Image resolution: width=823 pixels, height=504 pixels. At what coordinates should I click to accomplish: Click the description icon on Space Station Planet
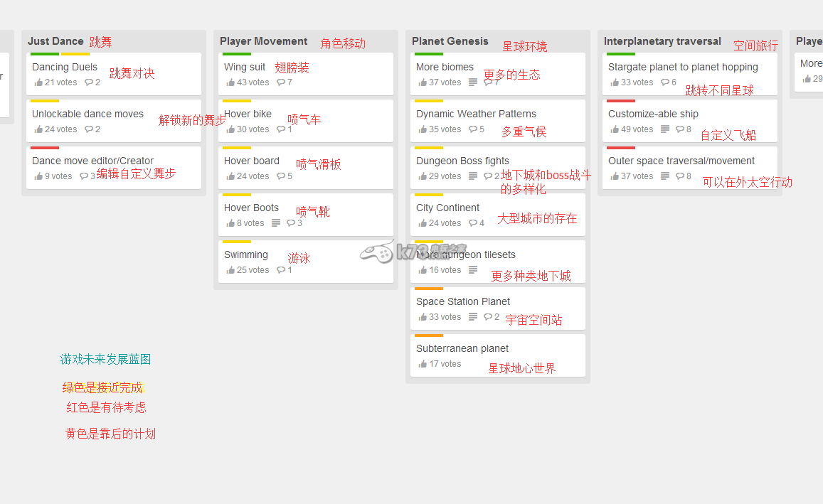click(473, 317)
